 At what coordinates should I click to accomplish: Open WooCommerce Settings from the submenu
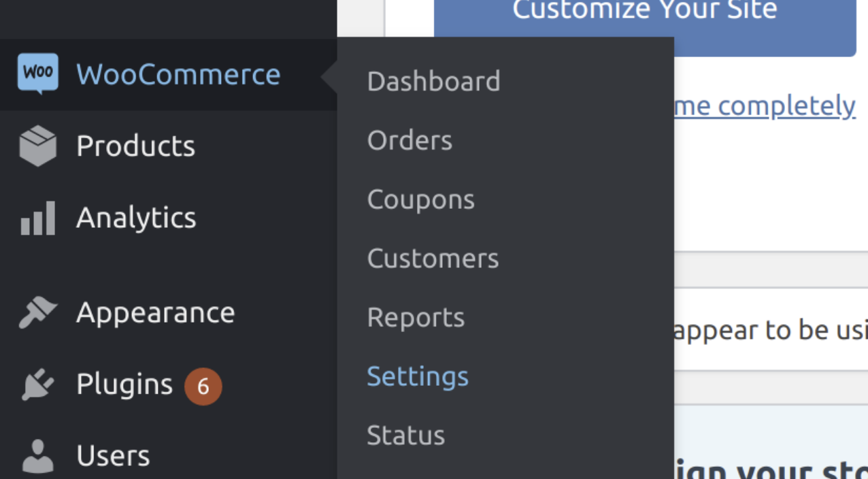418,376
